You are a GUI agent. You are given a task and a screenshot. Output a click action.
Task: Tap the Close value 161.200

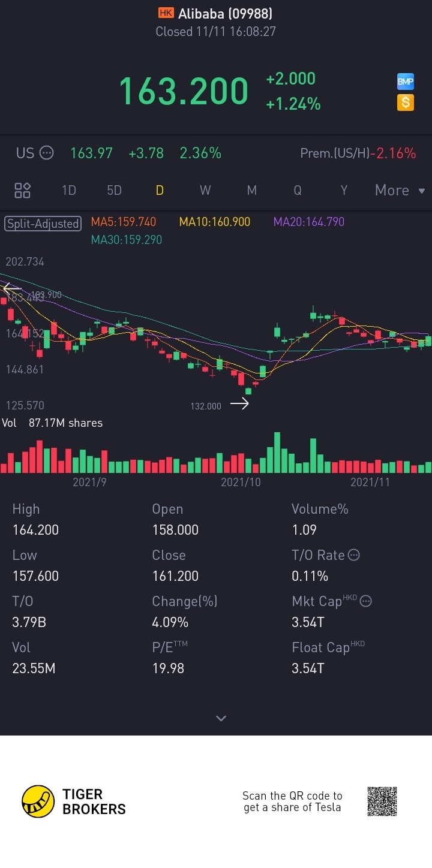pyautogui.click(x=175, y=576)
